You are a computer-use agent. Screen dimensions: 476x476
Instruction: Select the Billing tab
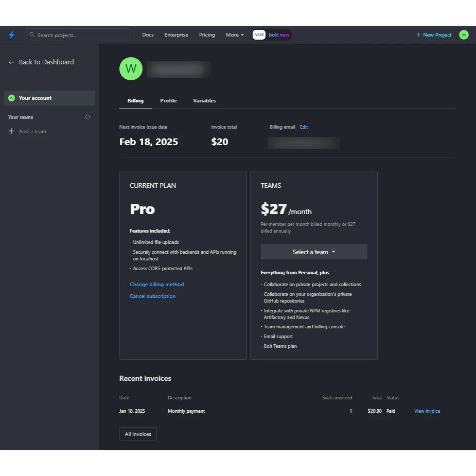coord(135,101)
